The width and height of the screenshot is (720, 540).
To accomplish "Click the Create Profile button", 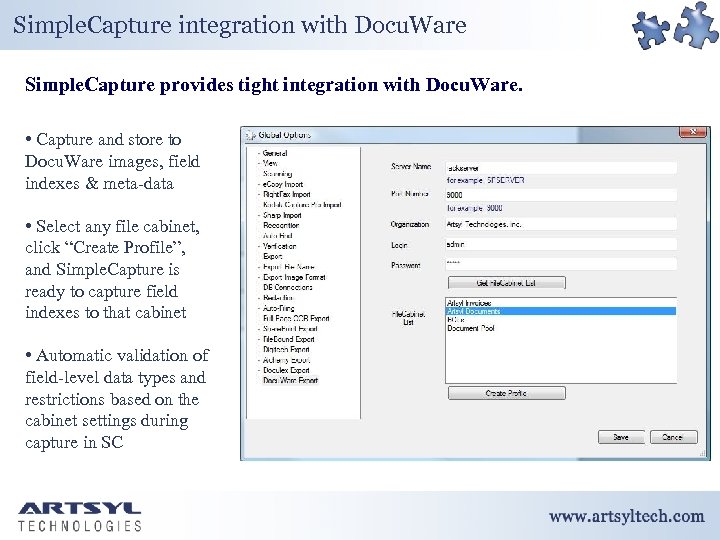I will pos(506,393).
